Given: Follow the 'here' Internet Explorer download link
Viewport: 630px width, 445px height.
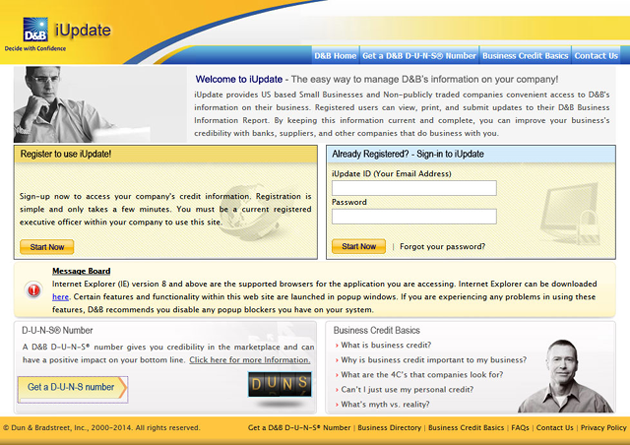Looking at the screenshot, I should coord(60,297).
